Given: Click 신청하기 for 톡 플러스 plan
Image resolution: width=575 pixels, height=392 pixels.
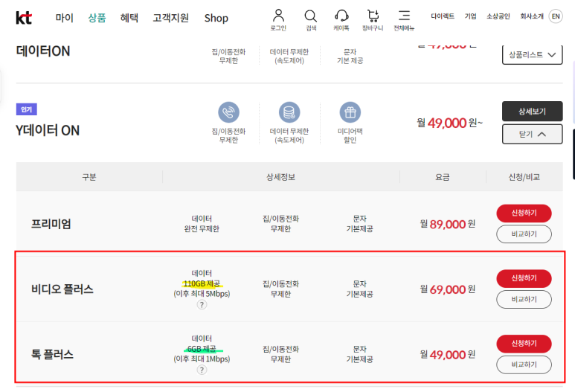Looking at the screenshot, I should (x=524, y=344).
